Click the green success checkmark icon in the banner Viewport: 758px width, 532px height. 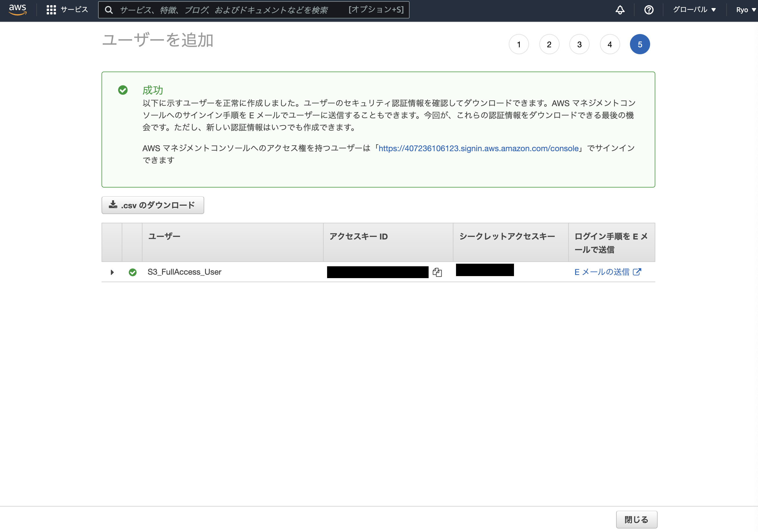(x=123, y=90)
